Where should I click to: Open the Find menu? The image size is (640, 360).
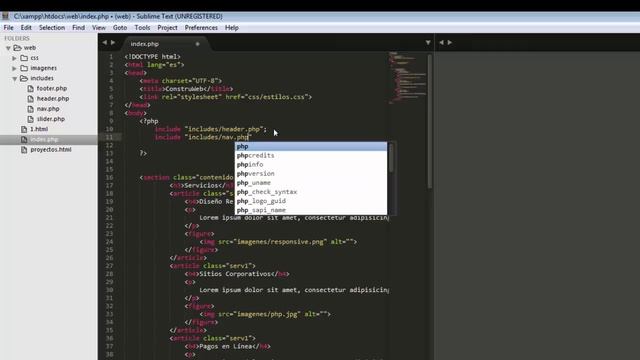coord(78,28)
